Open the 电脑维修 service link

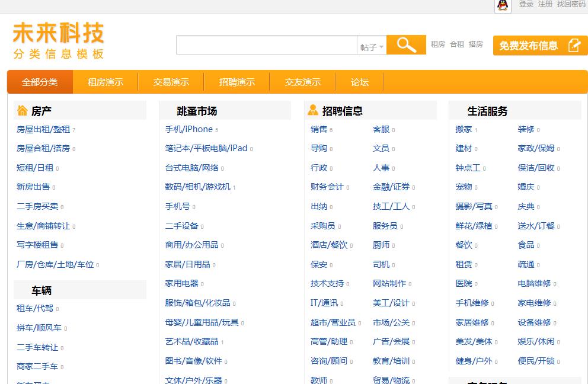[x=534, y=284]
